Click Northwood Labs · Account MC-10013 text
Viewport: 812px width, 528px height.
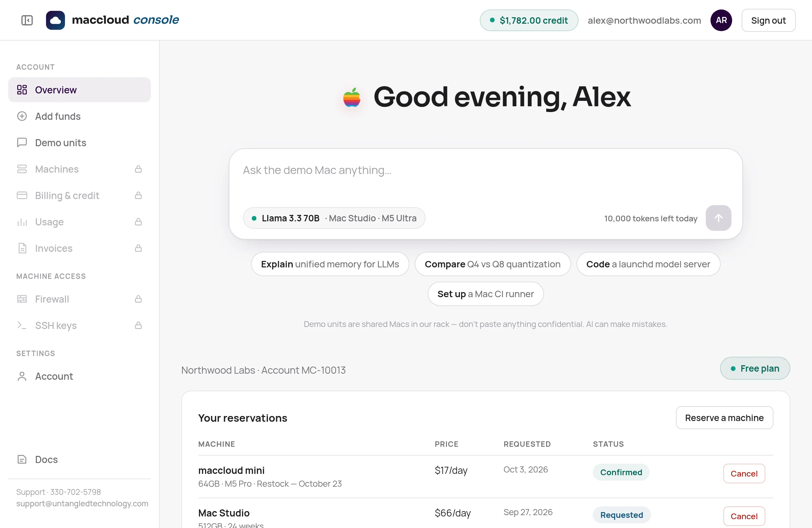[x=263, y=370]
